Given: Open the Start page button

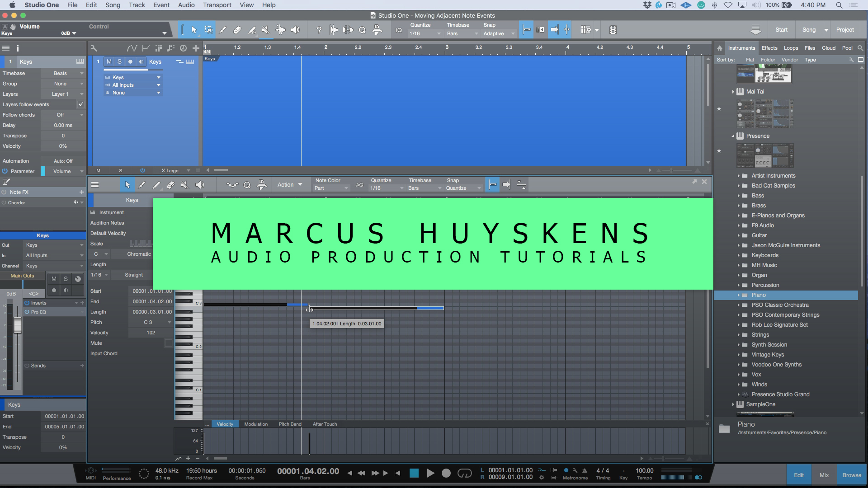Looking at the screenshot, I should [x=781, y=30].
